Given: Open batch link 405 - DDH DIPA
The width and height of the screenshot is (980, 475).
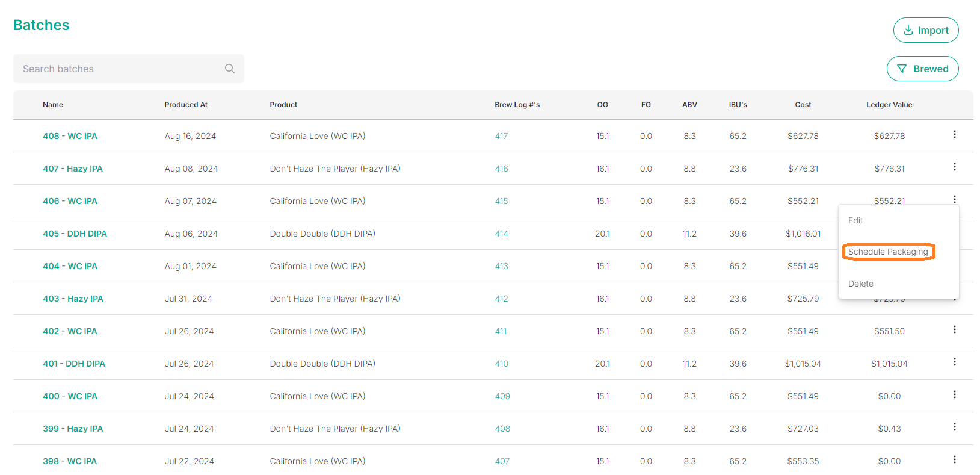Looking at the screenshot, I should point(75,234).
